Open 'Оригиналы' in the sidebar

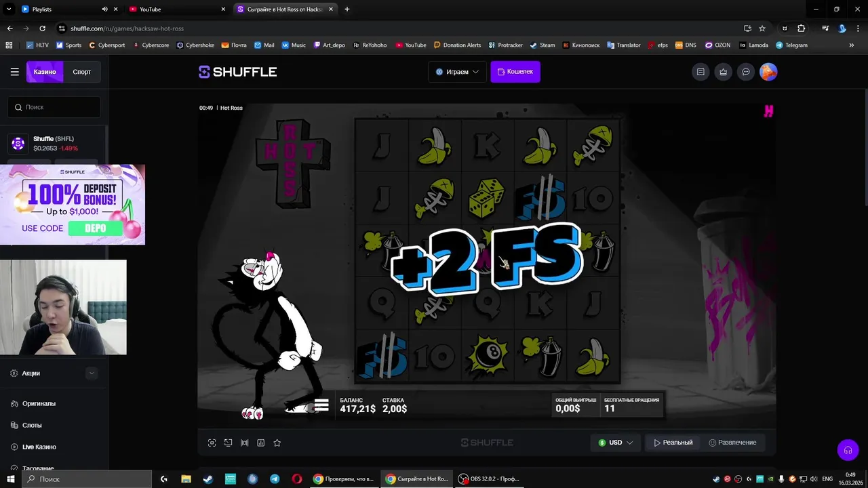pyautogui.click(x=39, y=404)
